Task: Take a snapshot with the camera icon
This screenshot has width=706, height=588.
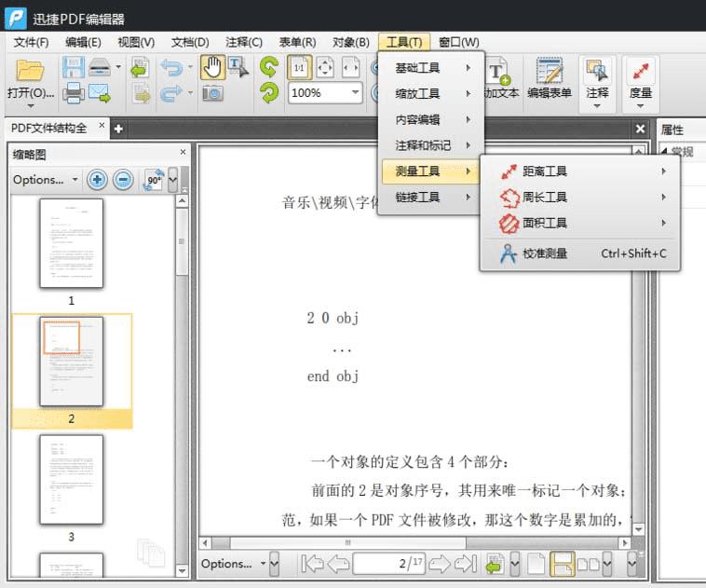Action: [x=212, y=93]
